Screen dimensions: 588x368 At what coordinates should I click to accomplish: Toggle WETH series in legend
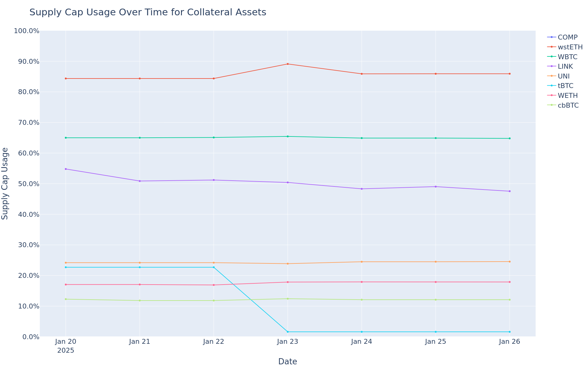pyautogui.click(x=567, y=96)
